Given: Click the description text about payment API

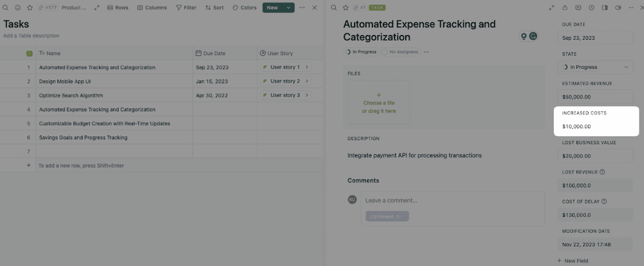Looking at the screenshot, I should [x=415, y=156].
